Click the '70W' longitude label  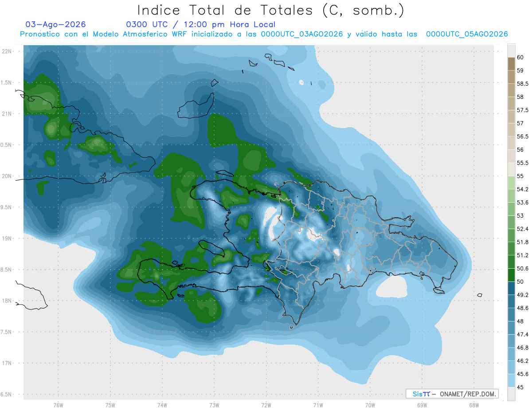click(x=370, y=405)
